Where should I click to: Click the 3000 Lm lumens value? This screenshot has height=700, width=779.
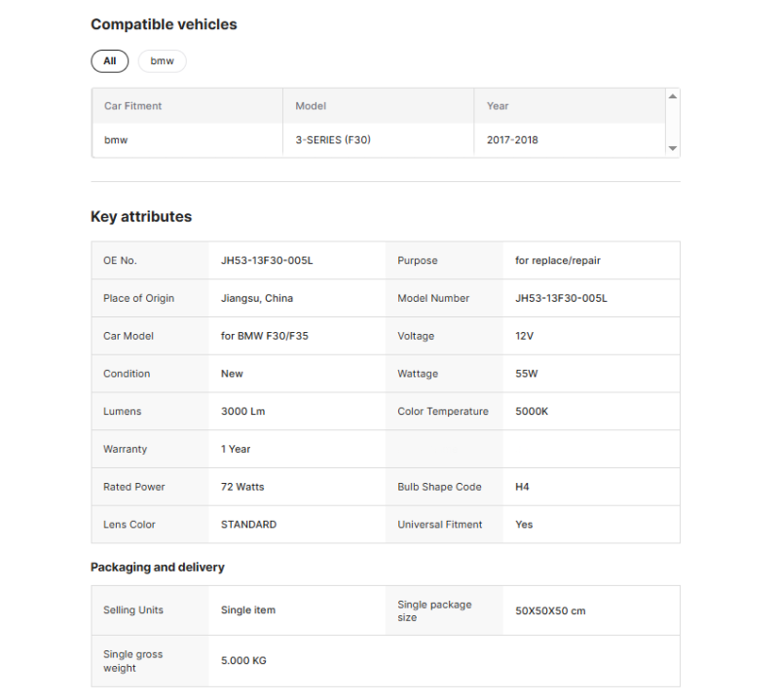242,412
